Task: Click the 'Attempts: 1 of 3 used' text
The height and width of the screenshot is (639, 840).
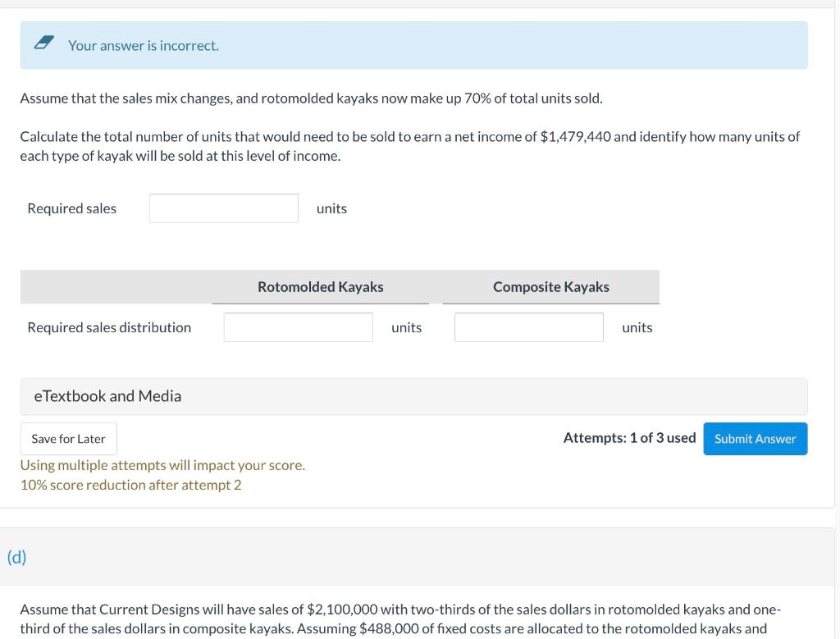Action: click(x=629, y=438)
